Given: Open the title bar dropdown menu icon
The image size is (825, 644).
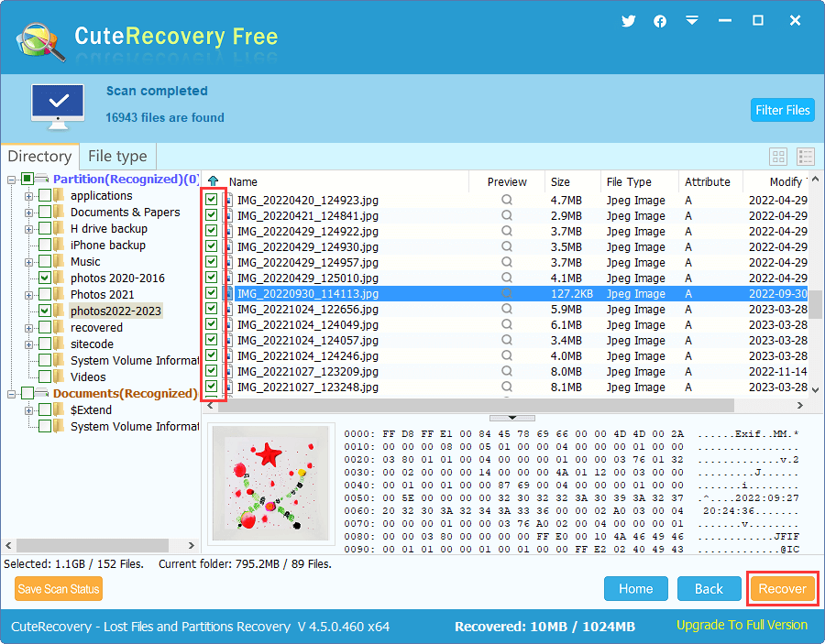Looking at the screenshot, I should (692, 21).
